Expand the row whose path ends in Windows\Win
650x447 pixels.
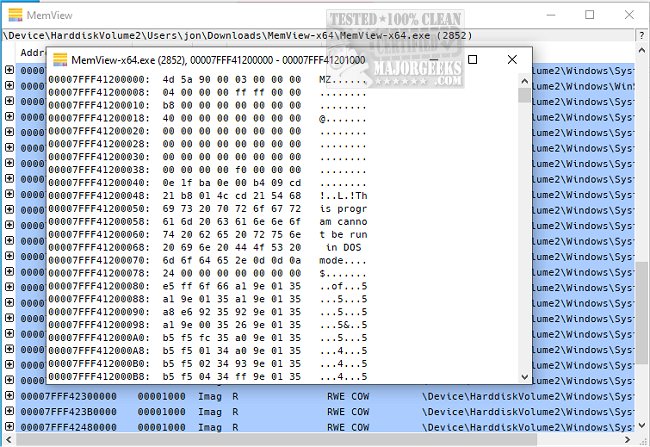coord(9,85)
